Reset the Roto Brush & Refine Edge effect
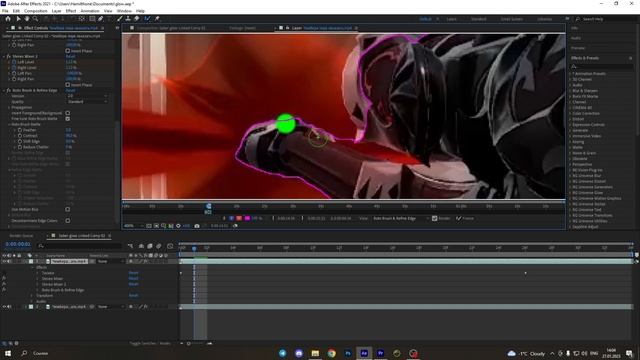Image resolution: width=640 pixels, height=360 pixels. [71, 90]
